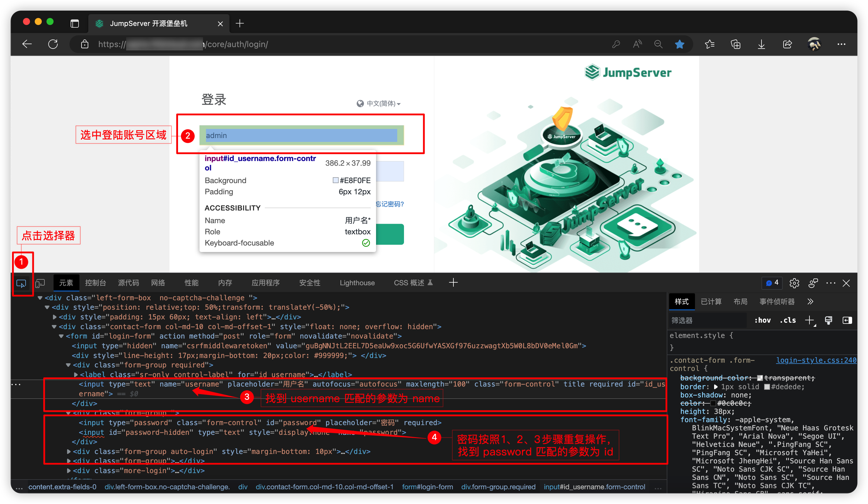Open a new browser tab

click(240, 24)
